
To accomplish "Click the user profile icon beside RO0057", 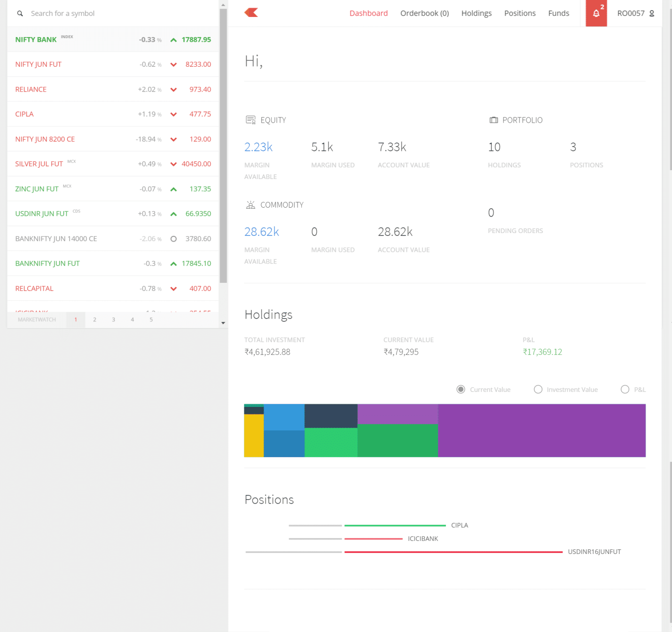I will 652,14.
